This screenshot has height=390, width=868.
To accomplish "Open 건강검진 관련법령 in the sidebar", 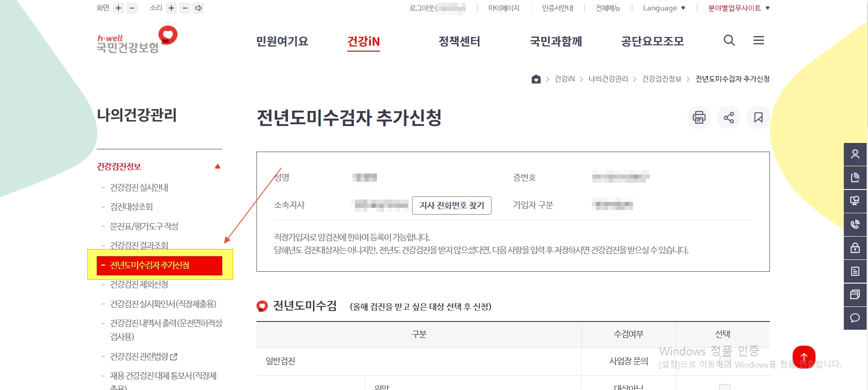I will click(x=139, y=356).
